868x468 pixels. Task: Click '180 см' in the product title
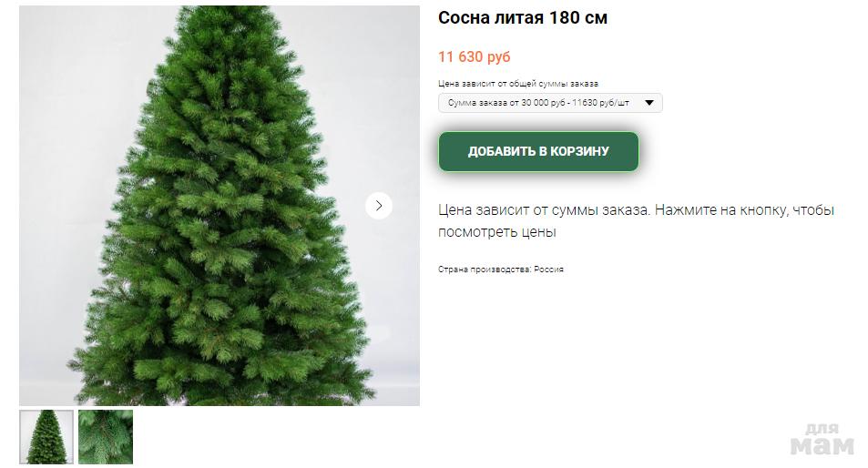(x=578, y=17)
